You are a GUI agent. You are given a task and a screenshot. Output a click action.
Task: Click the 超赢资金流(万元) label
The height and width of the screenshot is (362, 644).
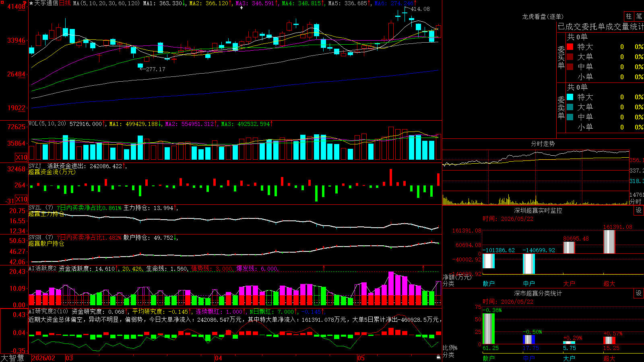pyautogui.click(x=52, y=172)
